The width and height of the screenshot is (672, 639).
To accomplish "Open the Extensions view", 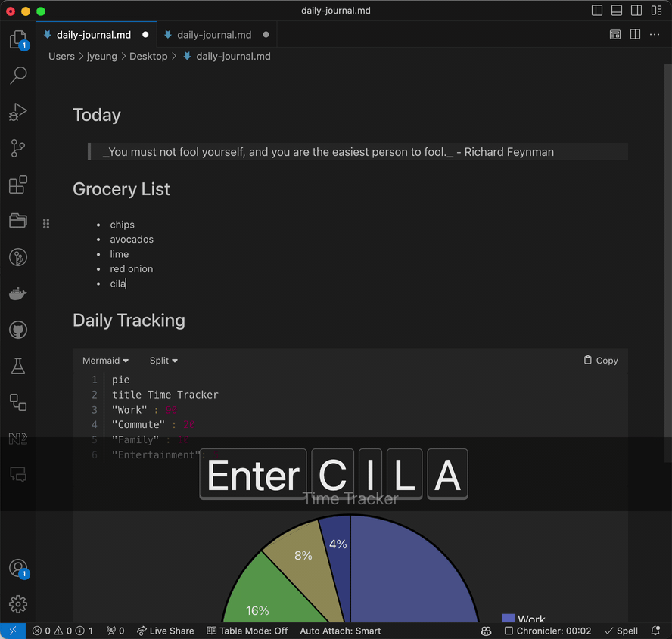I will coord(18,185).
